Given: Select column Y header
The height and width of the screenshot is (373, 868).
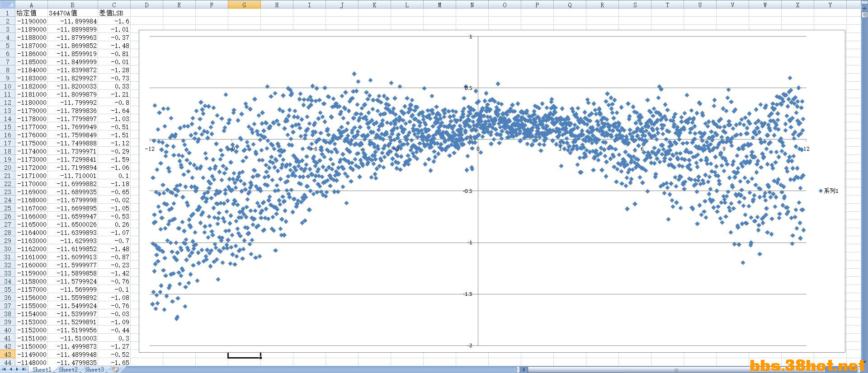Looking at the screenshot, I should click(x=830, y=5).
